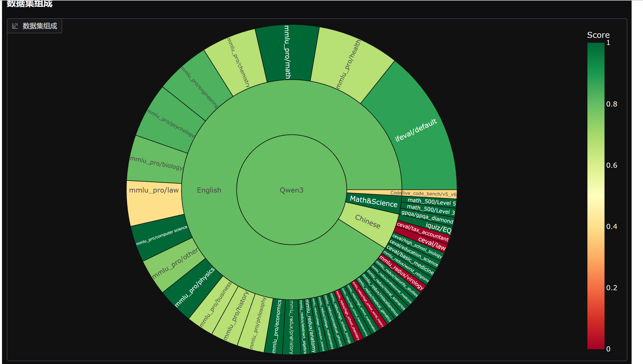Click the ceval/high_school_biology segment
Viewport: 643px width, 364px height.
[417, 246]
